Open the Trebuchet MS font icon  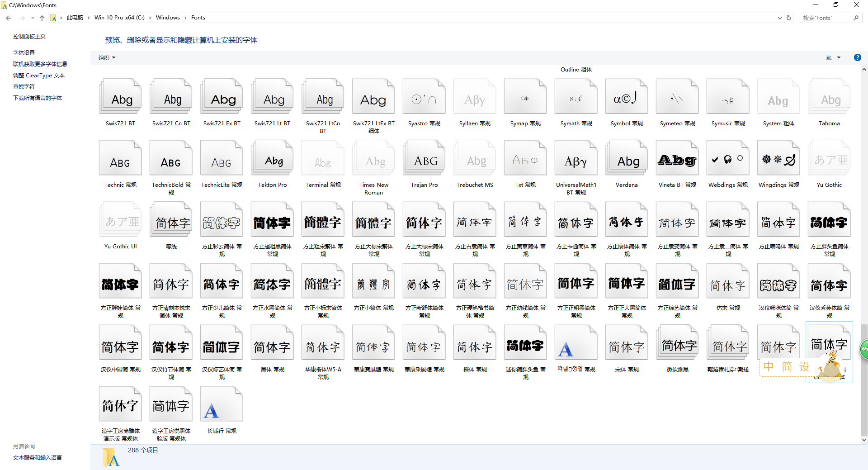tap(475, 158)
